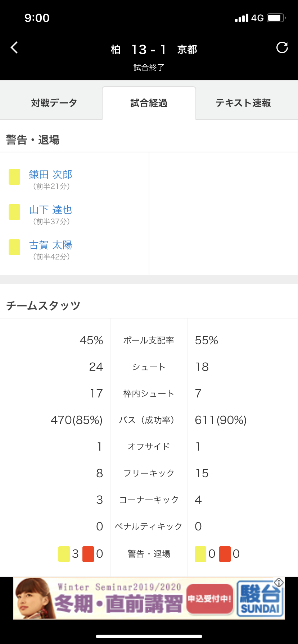This screenshot has height=644, width=298.
Task: Tap the ad info icon on banner
Action: [x=279, y=583]
